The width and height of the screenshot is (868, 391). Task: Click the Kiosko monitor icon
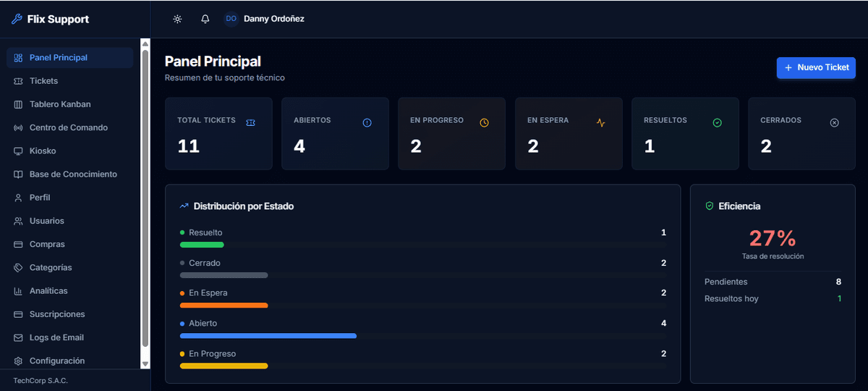pyautogui.click(x=19, y=151)
